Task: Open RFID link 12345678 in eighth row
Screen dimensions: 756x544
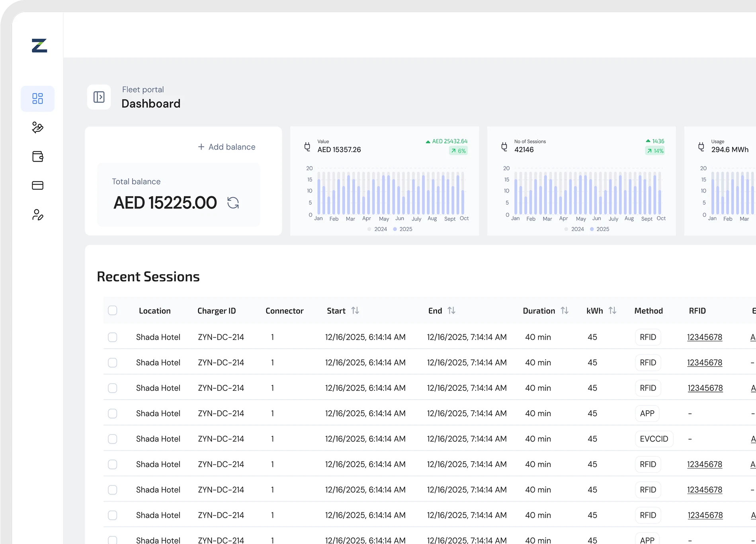Action: coord(705,515)
